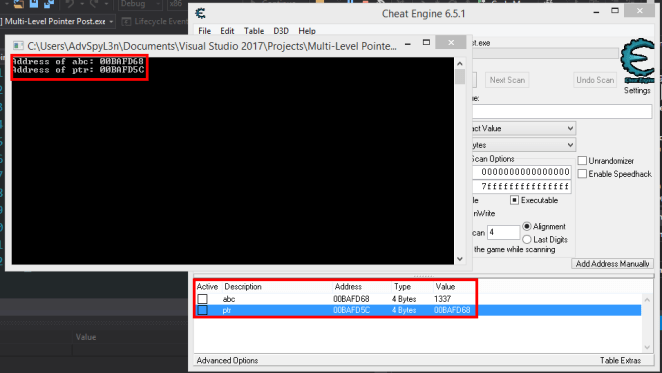Click 4 Bytes type in ptr row
The width and height of the screenshot is (662, 373).
click(404, 310)
